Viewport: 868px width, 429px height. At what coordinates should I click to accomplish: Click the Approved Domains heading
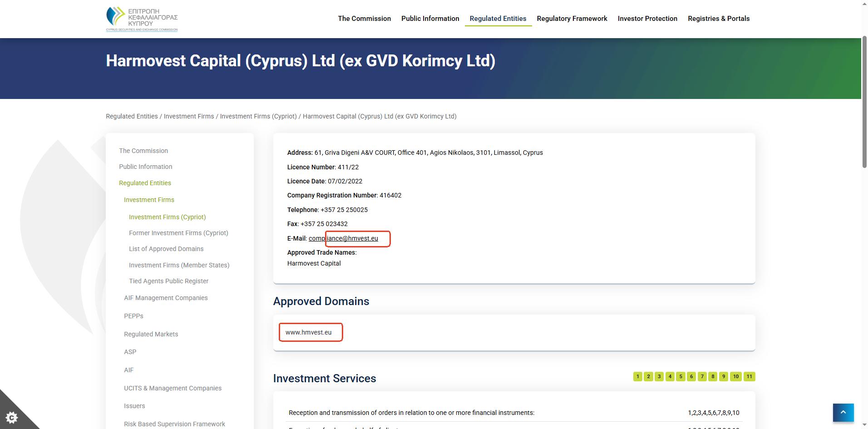tap(321, 301)
